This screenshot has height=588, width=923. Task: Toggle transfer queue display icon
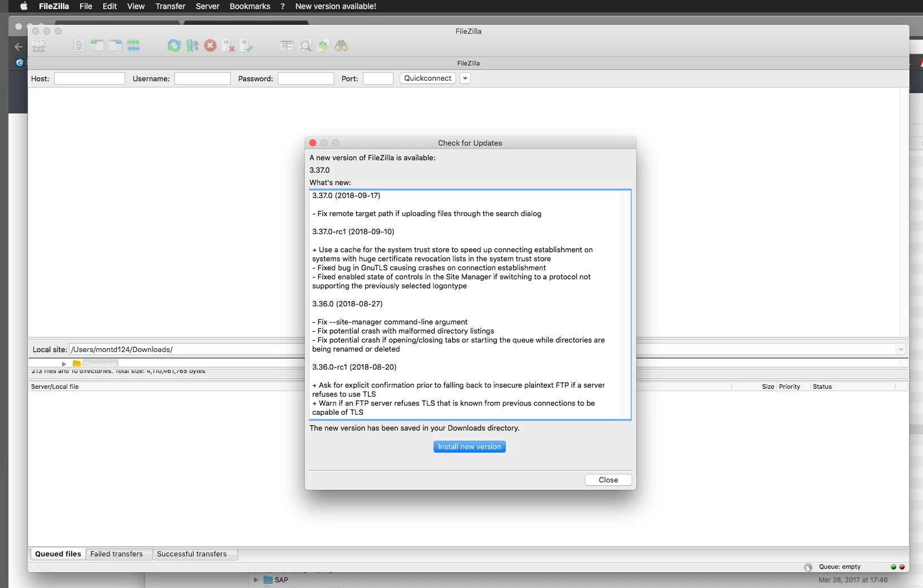coord(133,46)
